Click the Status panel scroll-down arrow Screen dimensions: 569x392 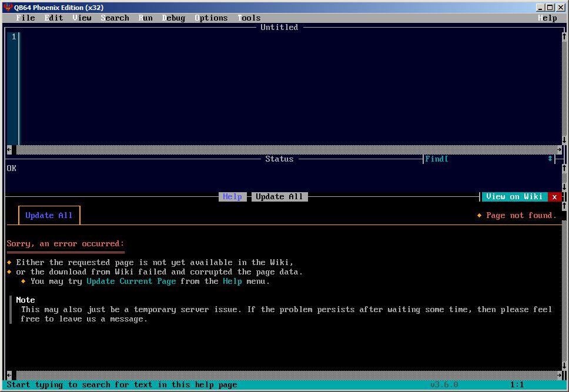point(564,187)
